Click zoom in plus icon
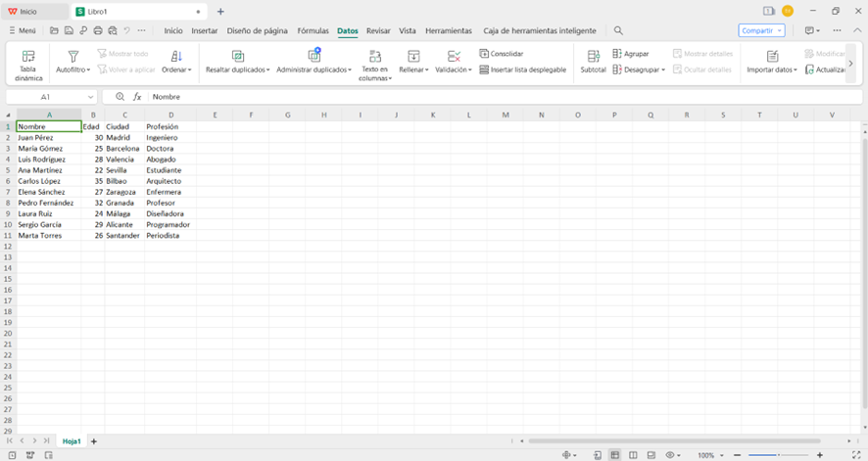 pyautogui.click(x=820, y=455)
